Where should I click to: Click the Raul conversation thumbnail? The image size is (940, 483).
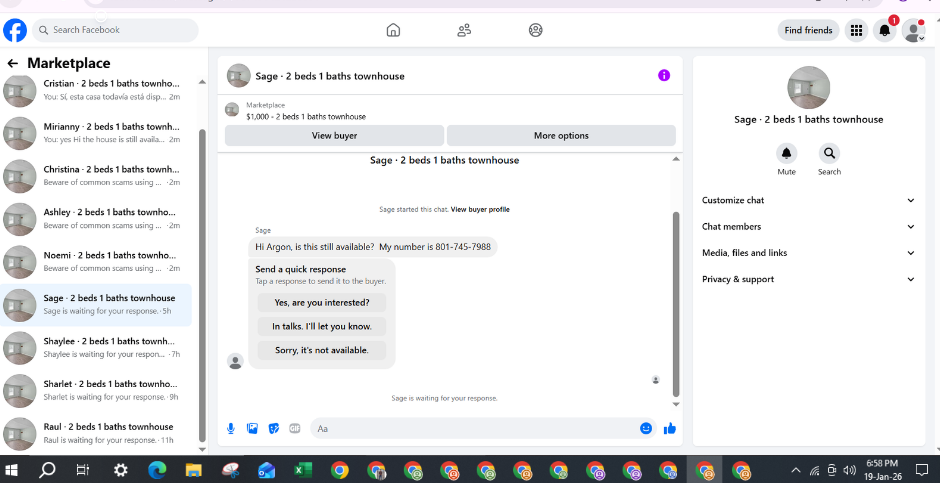coord(20,434)
